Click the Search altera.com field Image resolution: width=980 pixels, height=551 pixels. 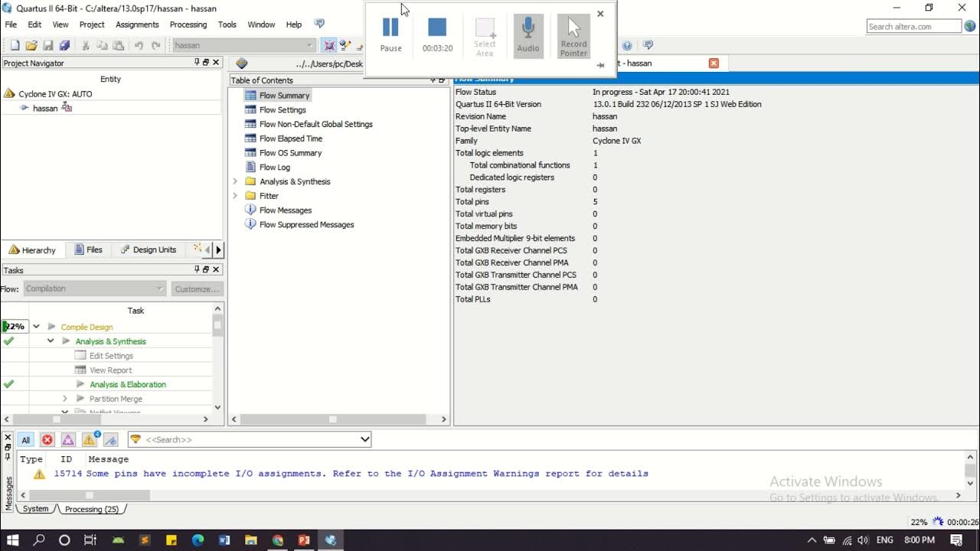[x=913, y=26]
